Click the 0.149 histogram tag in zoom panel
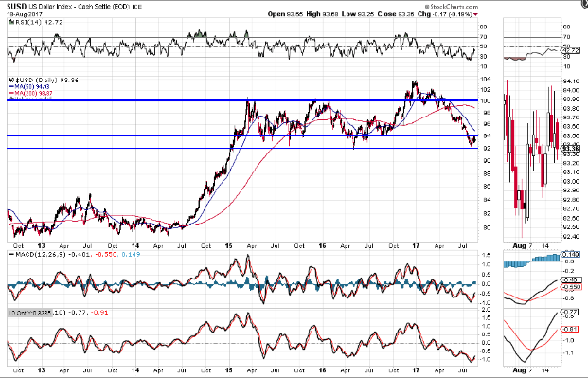The height and width of the screenshot is (378, 588). point(571,255)
